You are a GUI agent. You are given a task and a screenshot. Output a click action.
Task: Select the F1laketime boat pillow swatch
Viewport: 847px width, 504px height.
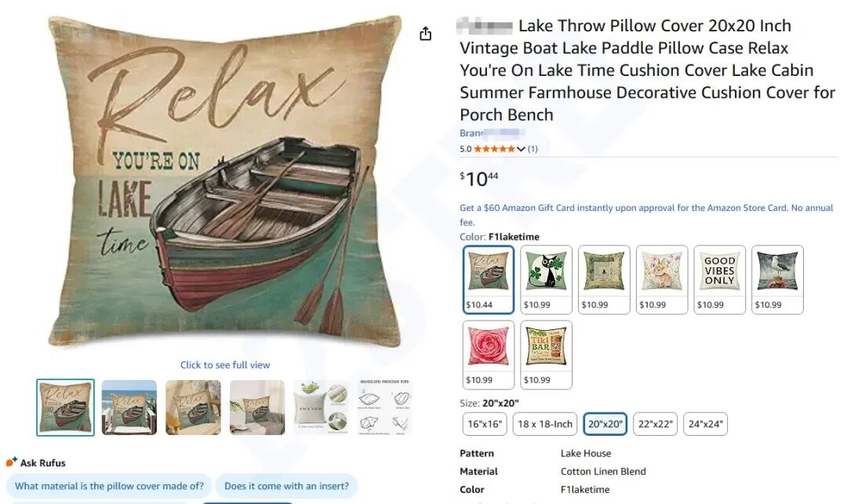pyautogui.click(x=489, y=279)
